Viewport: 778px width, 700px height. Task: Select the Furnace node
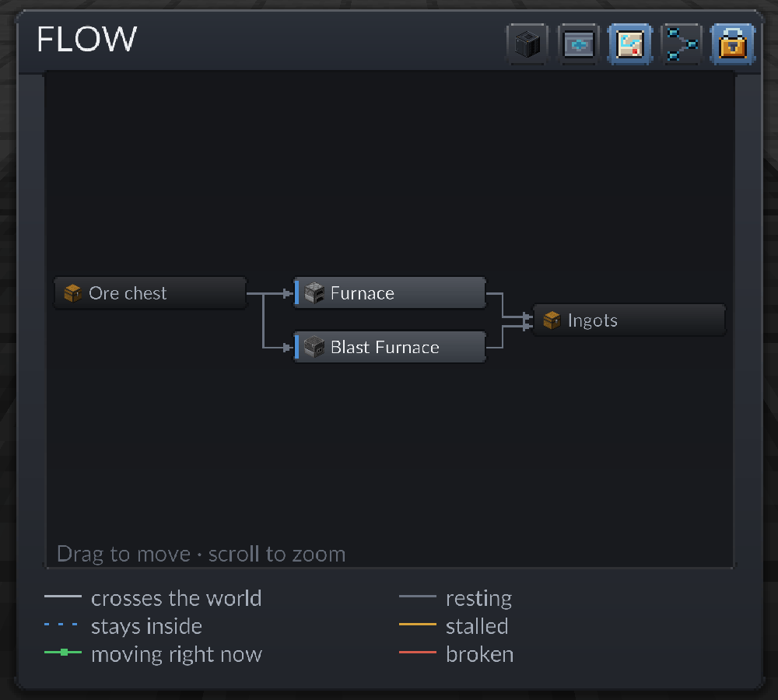click(390, 293)
